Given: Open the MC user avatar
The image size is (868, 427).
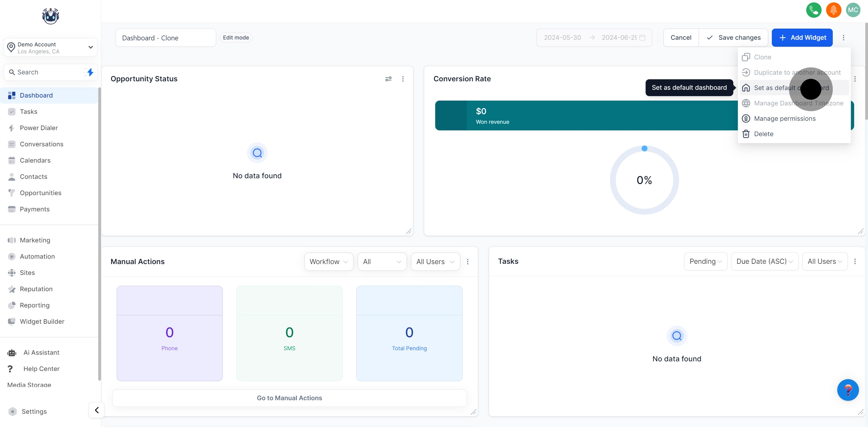Looking at the screenshot, I should pos(853,10).
